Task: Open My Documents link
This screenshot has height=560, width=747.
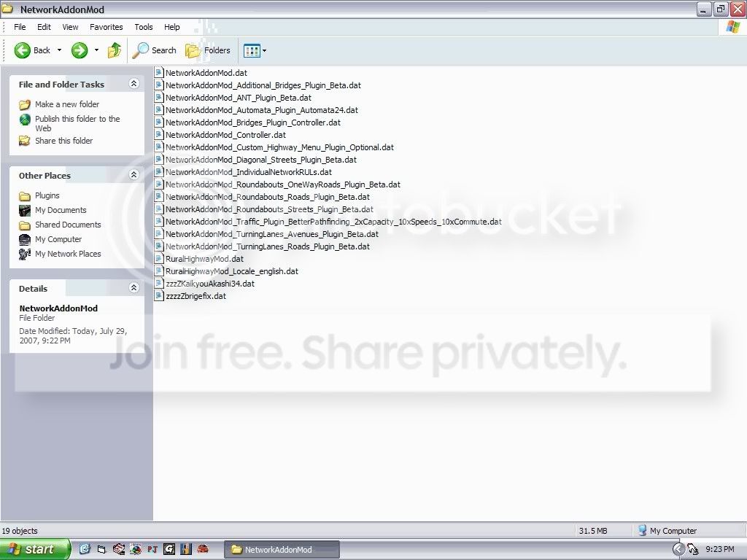Action: [61, 210]
